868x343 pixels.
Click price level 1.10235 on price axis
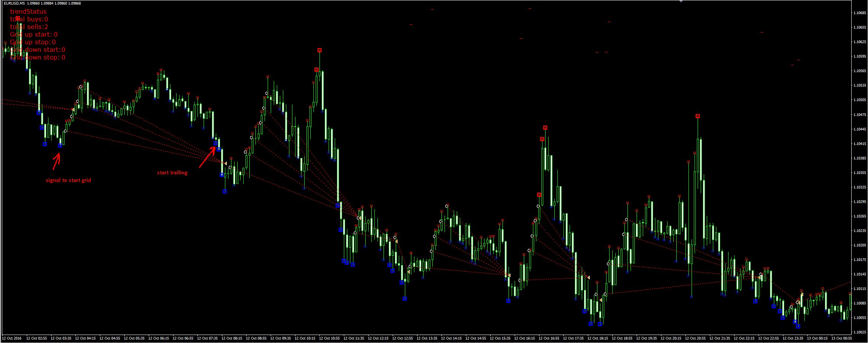pos(859,231)
